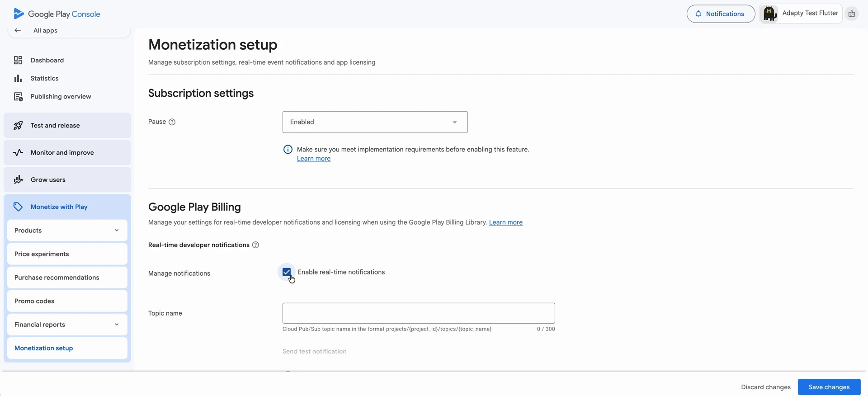The height and width of the screenshot is (396, 868).
Task: Click the Adapty Test Flutter app name
Action: (810, 13)
